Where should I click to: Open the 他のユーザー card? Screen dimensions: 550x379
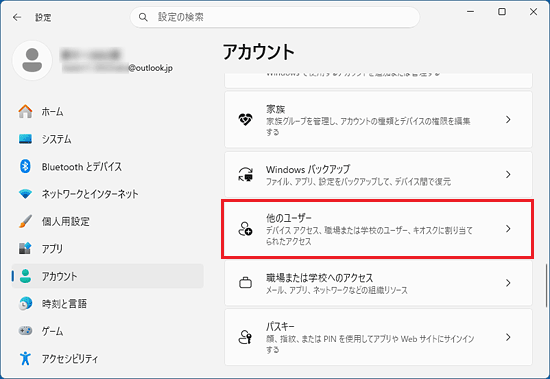pyautogui.click(x=378, y=229)
